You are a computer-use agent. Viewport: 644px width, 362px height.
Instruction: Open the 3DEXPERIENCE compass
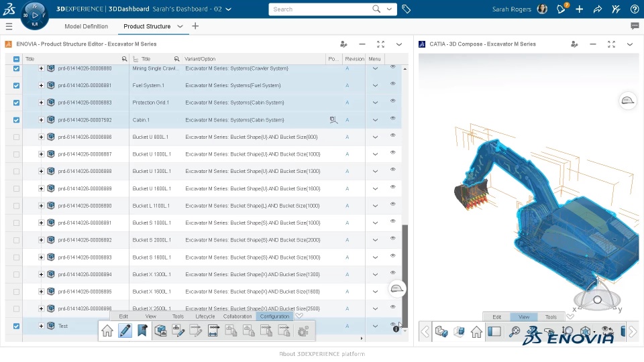point(35,15)
